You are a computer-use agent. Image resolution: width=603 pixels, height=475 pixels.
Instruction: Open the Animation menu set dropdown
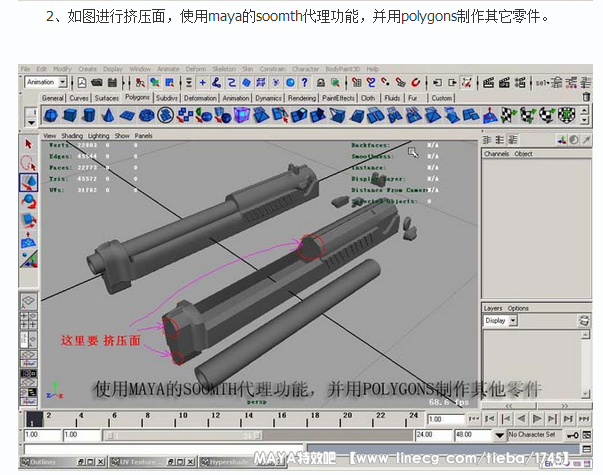63,82
